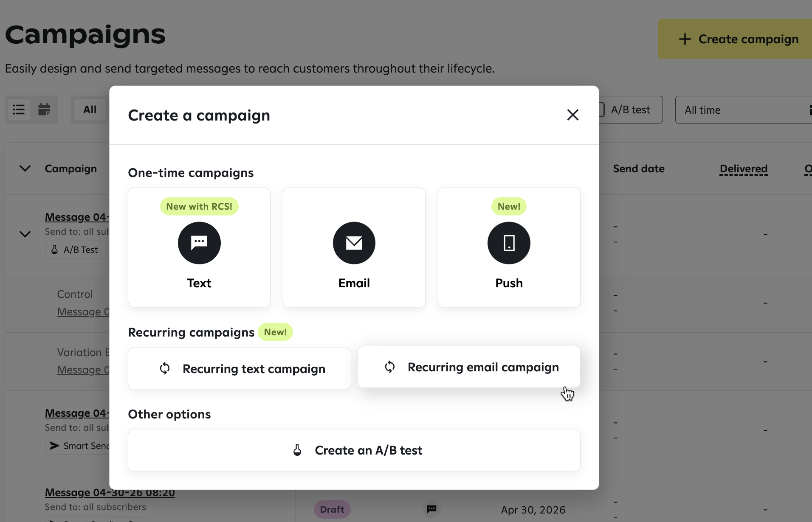Image resolution: width=812 pixels, height=522 pixels.
Task: Open the Variation B Message link
Action: 83,370
